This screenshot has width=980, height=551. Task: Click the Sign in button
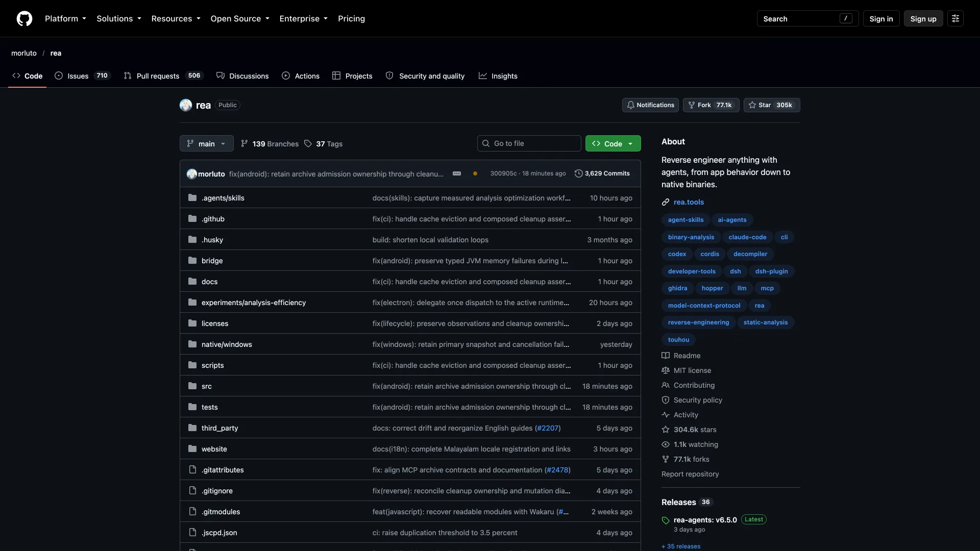coord(881,18)
